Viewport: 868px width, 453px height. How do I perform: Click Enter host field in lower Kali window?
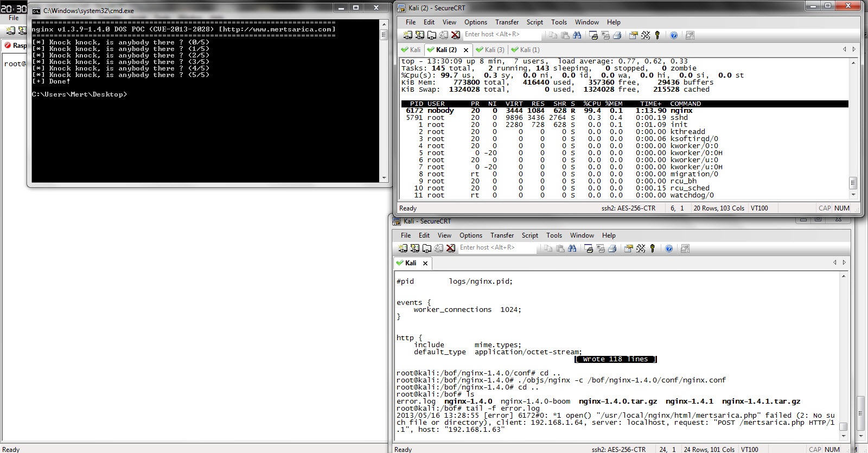click(497, 247)
